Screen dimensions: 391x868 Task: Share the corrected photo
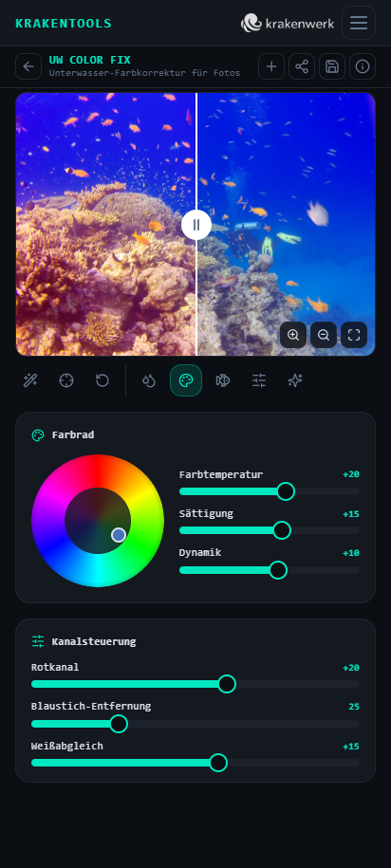click(x=302, y=66)
